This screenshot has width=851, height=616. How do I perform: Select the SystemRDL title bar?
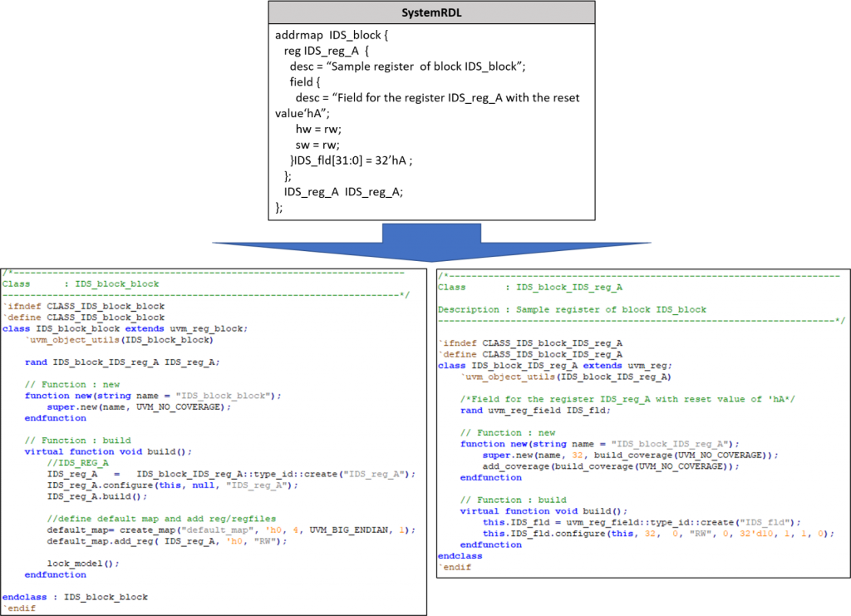pos(430,12)
